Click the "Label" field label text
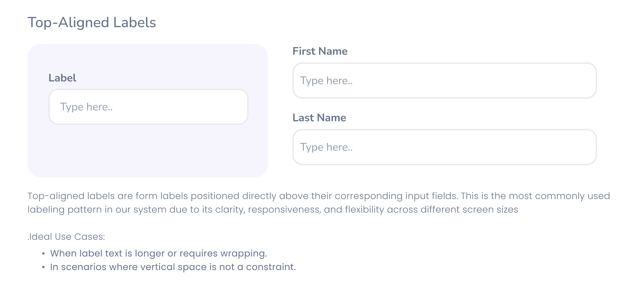This screenshot has height=299, width=644. [62, 78]
